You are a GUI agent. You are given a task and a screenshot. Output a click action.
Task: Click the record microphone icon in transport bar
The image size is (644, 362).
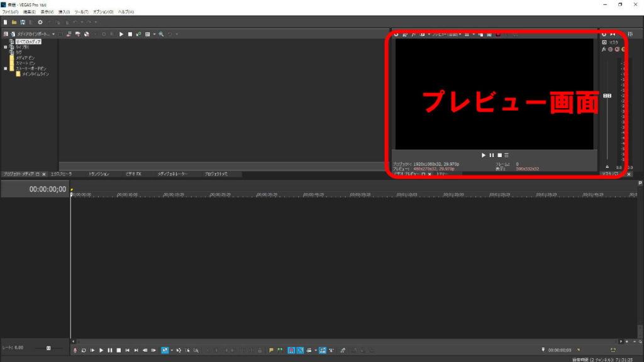(x=75, y=350)
